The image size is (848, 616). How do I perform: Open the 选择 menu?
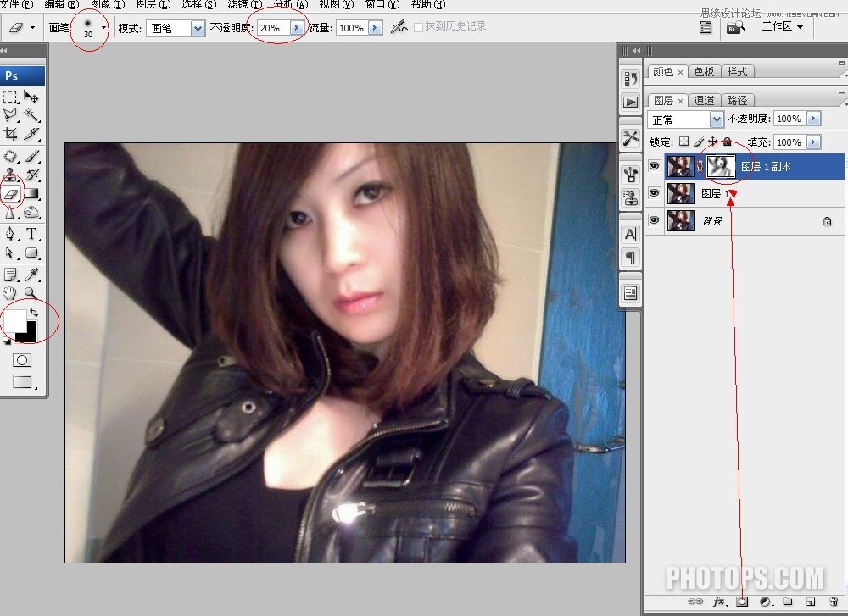pos(199,5)
